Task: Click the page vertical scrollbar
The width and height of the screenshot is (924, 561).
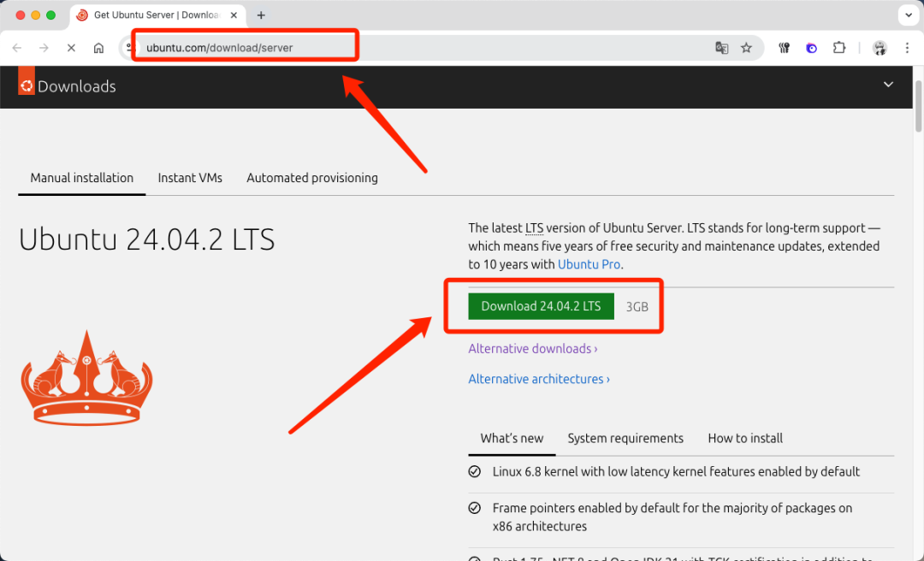Action: click(918, 106)
